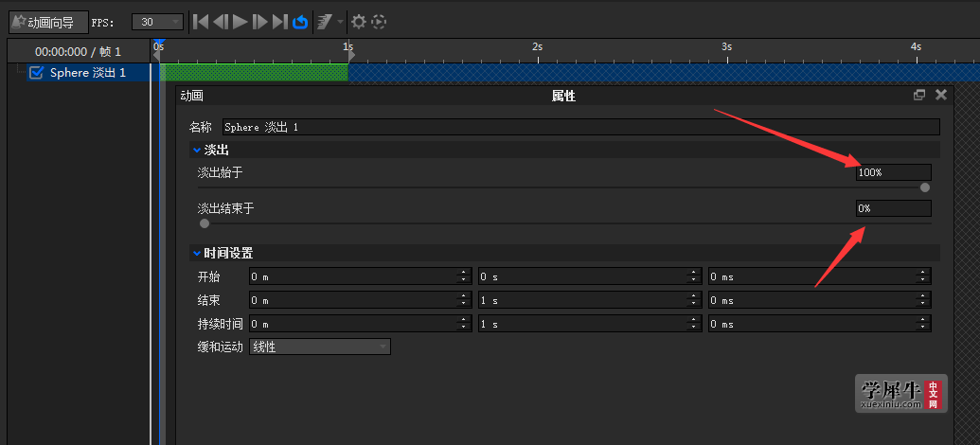Image resolution: width=980 pixels, height=445 pixels.
Task: Click the 持续时间 minutes field (0 m)
Action: point(361,325)
